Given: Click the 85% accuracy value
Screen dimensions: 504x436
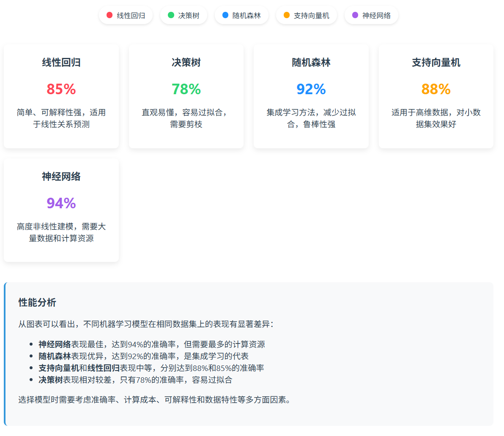Looking at the screenshot, I should (61, 89).
